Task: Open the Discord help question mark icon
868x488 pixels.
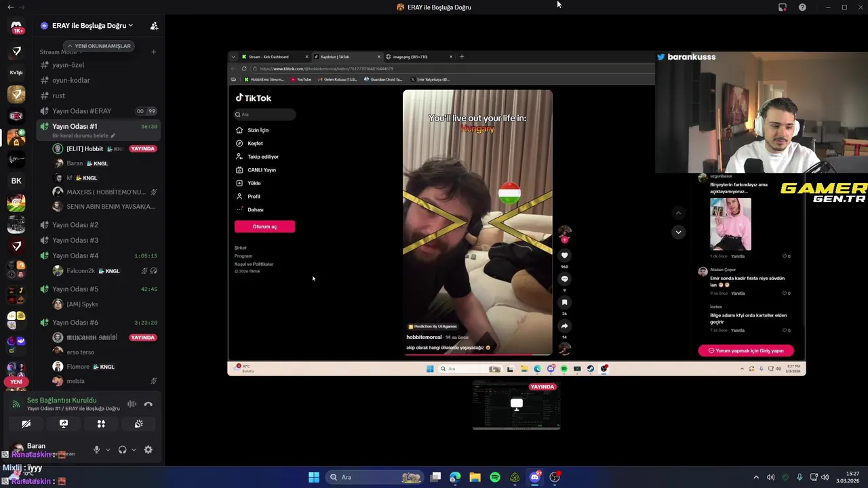Action: tap(802, 7)
